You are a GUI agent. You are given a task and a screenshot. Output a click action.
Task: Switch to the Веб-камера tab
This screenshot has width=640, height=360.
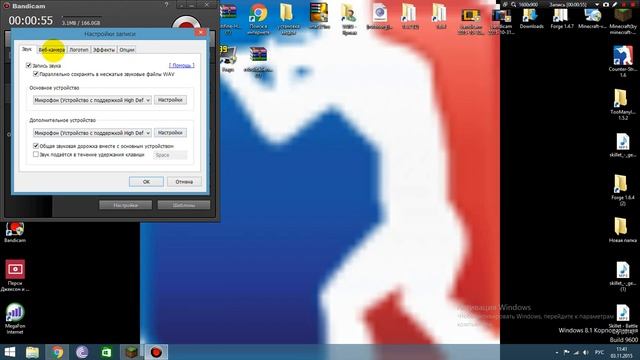point(51,50)
